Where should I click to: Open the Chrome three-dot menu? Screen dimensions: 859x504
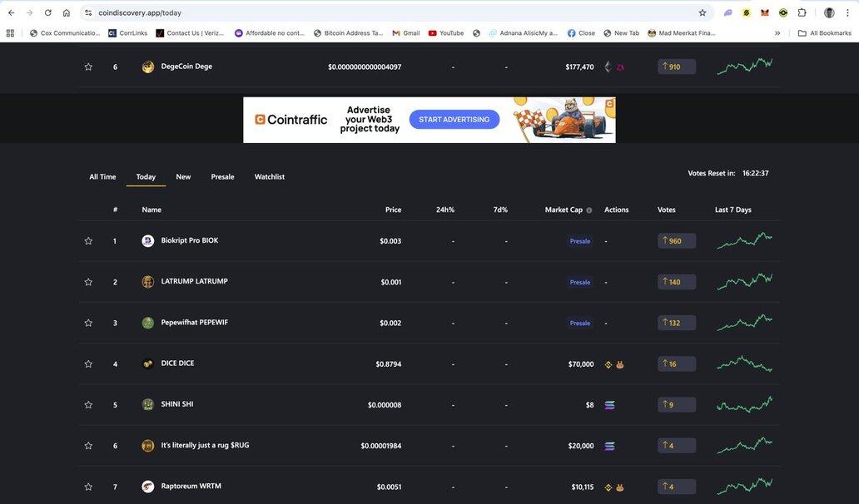click(x=847, y=12)
